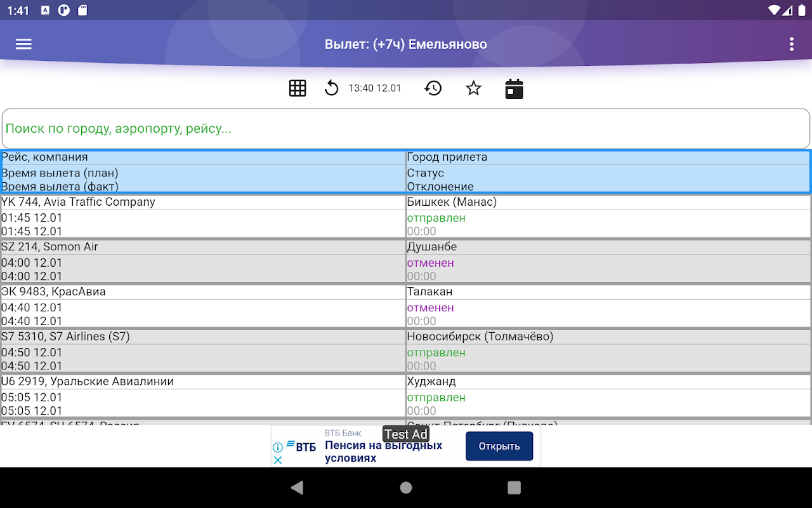
Task: Select destination Бишкек (Манас)
Action: [452, 202]
